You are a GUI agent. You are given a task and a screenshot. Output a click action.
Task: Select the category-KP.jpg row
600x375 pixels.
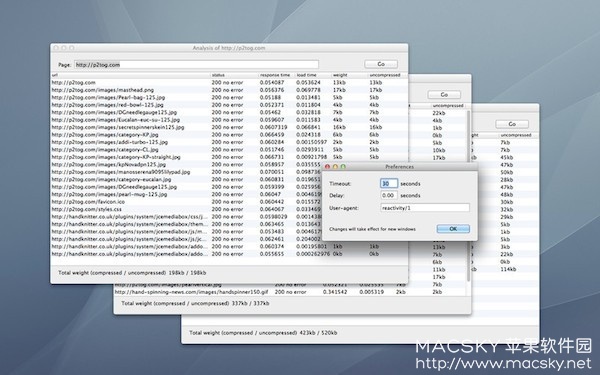pos(229,135)
